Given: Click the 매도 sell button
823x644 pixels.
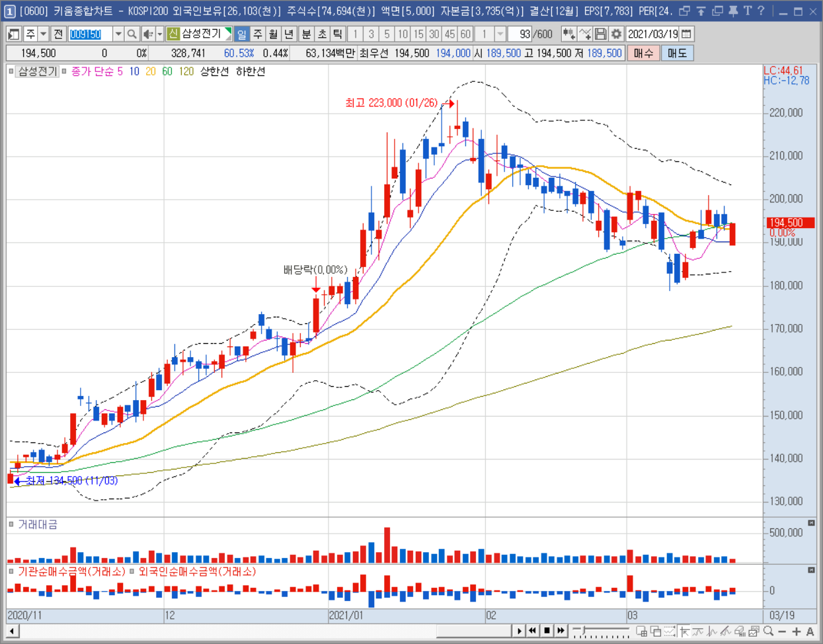Looking at the screenshot, I should [x=677, y=53].
